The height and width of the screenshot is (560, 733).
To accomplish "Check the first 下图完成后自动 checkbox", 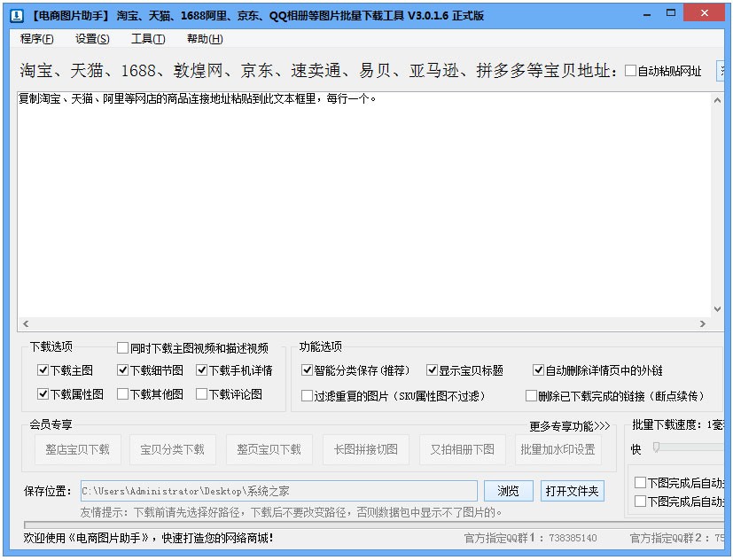I will pyautogui.click(x=641, y=482).
